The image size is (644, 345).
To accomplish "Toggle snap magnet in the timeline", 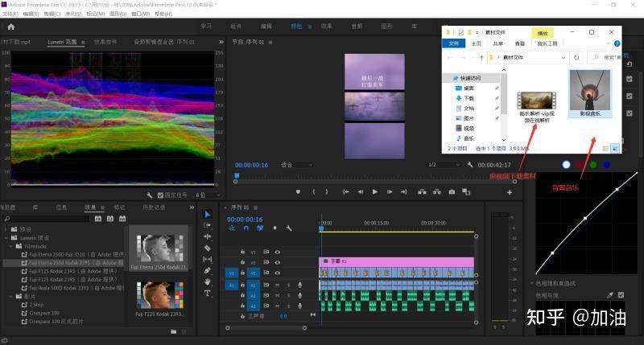I will coord(246,228).
